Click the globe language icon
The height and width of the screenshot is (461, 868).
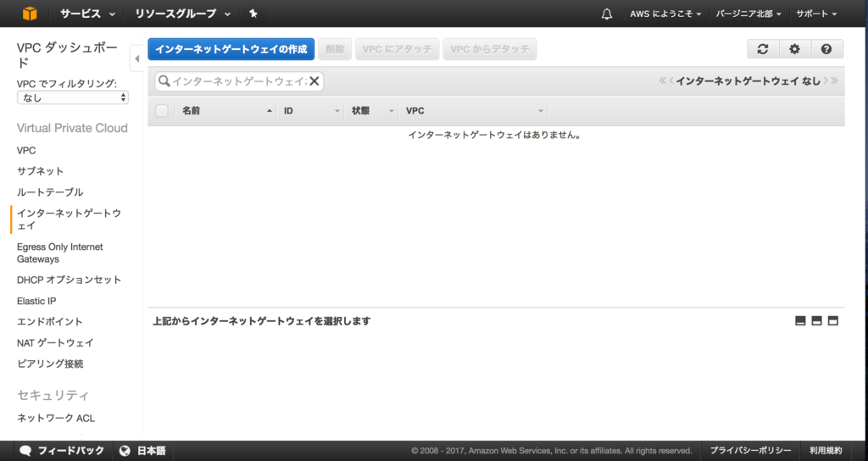(125, 451)
